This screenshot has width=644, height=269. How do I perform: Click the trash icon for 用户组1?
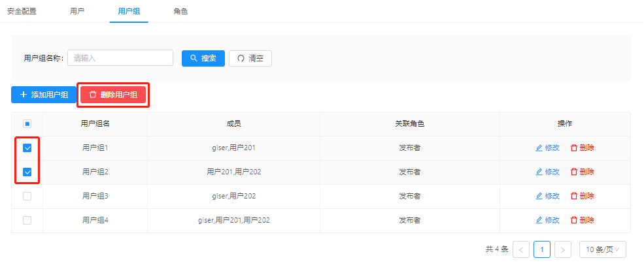coord(574,148)
